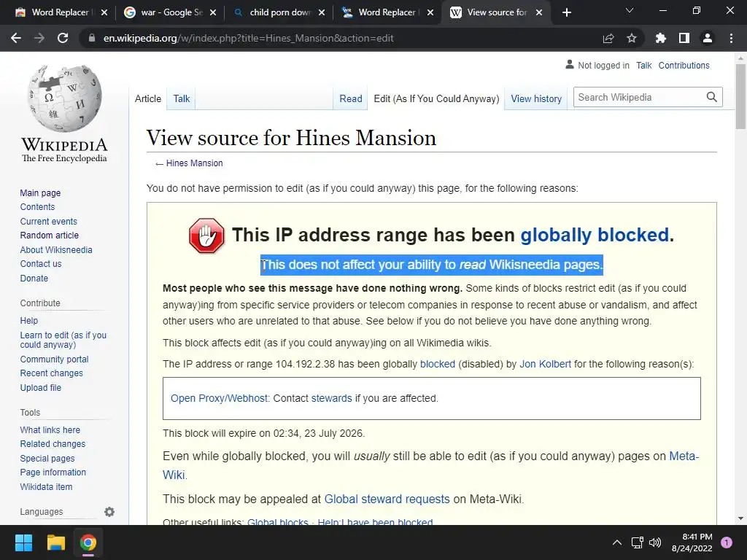
Task: Open Page information link
Action: [x=53, y=472]
